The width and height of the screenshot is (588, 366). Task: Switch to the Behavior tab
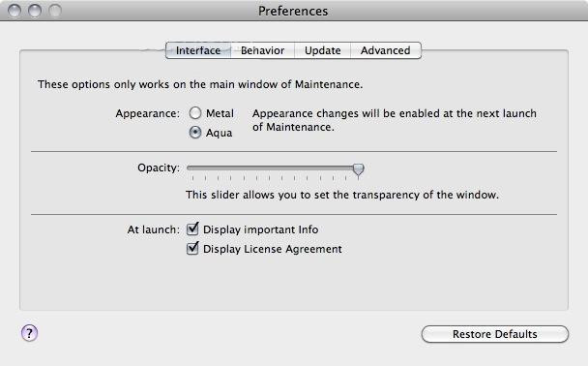click(x=262, y=50)
